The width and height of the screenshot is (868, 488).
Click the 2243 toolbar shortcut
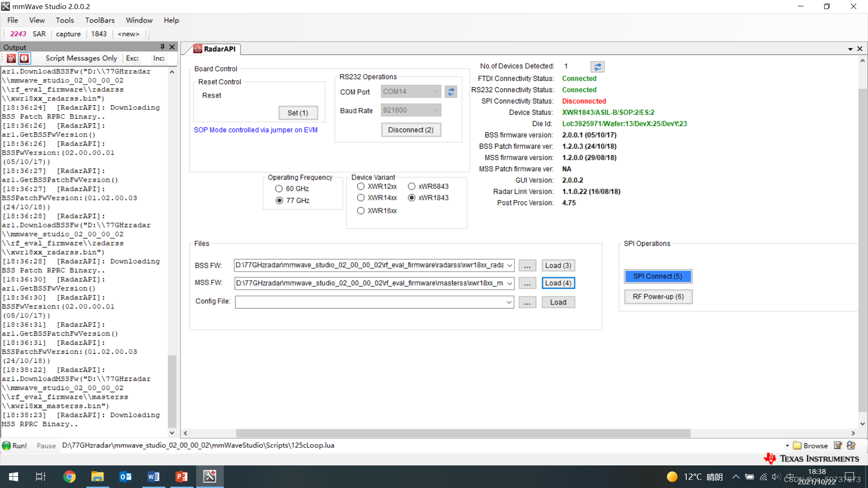[18, 34]
